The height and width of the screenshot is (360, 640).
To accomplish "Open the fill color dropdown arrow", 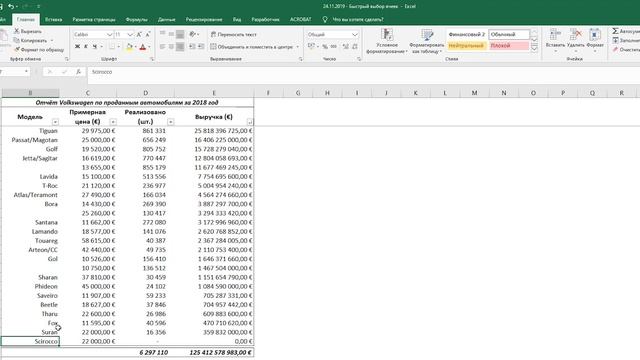I will 136,47.
